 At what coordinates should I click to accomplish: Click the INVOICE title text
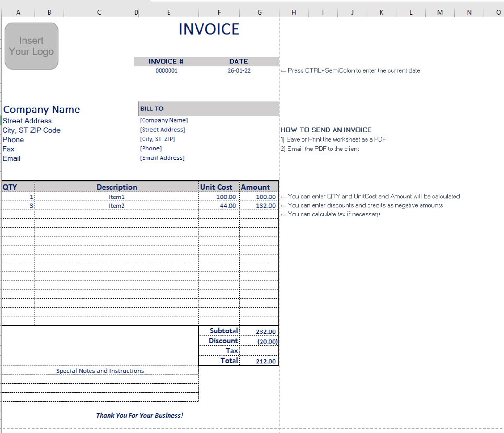tap(209, 29)
